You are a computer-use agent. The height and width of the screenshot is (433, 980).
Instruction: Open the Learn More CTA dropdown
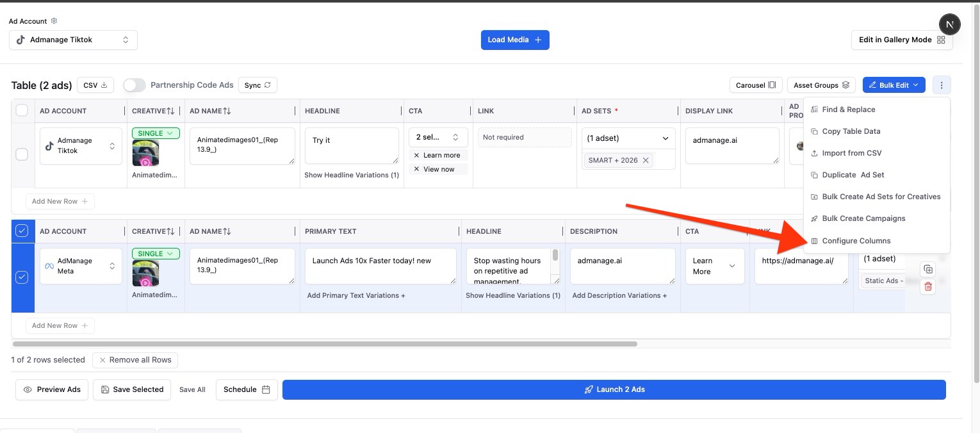pyautogui.click(x=715, y=266)
